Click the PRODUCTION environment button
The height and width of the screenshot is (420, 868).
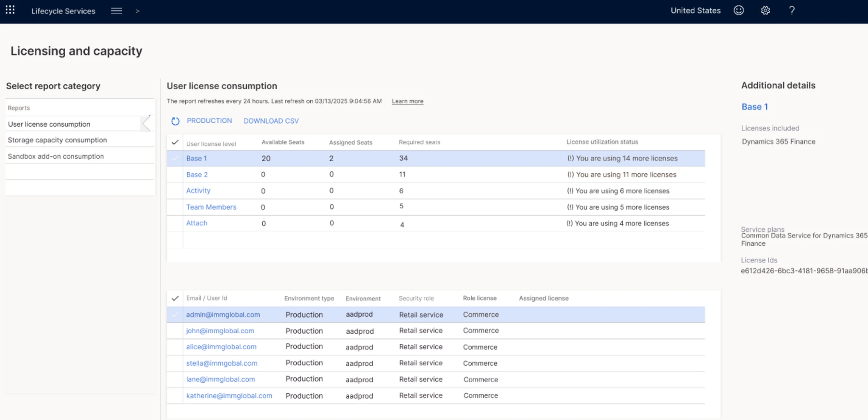coord(209,121)
